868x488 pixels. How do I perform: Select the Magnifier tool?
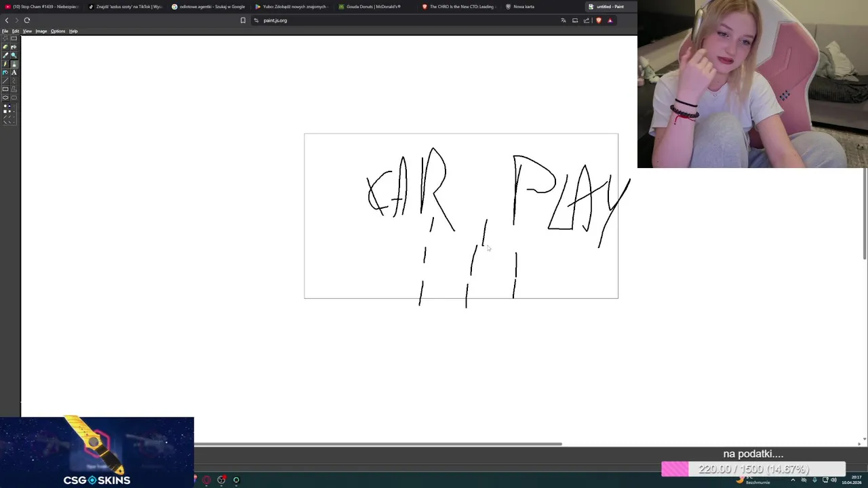coord(14,56)
